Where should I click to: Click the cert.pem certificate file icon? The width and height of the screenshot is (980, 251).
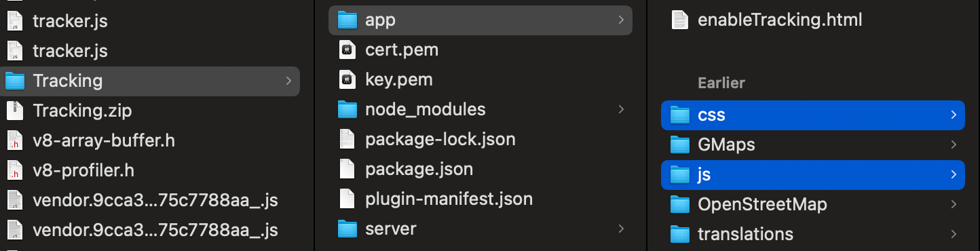(x=347, y=50)
